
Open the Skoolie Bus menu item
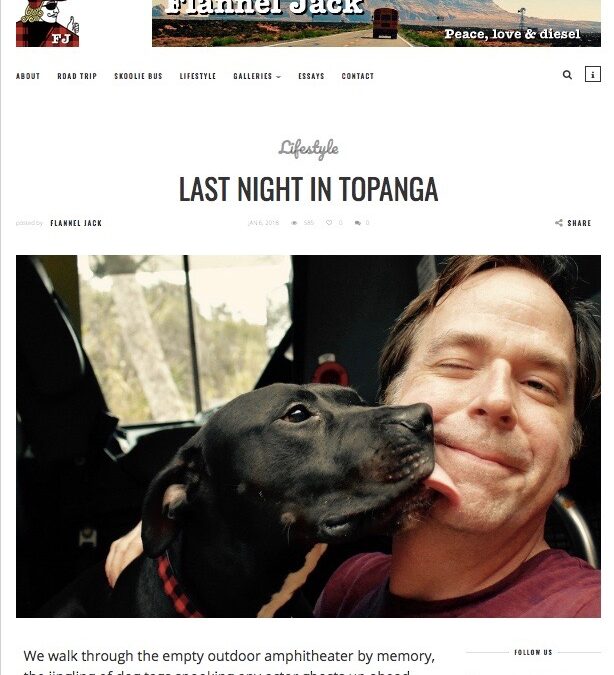(138, 76)
